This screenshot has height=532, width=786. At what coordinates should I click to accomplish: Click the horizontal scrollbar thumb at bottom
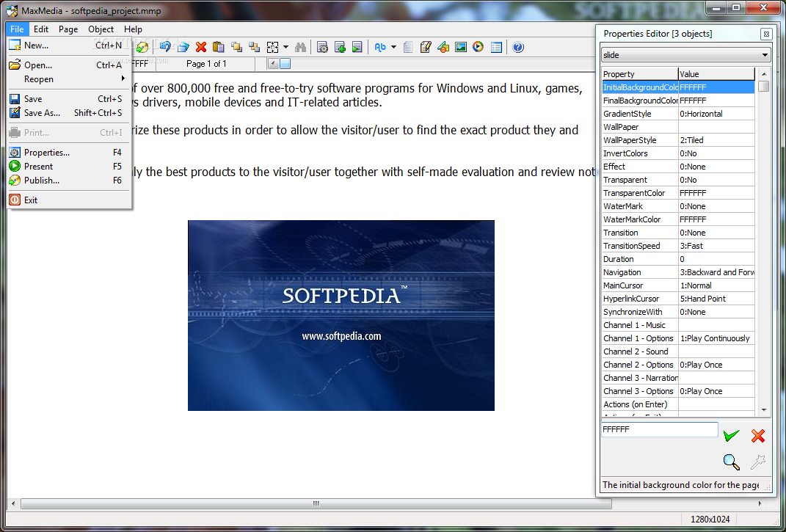pos(316,503)
